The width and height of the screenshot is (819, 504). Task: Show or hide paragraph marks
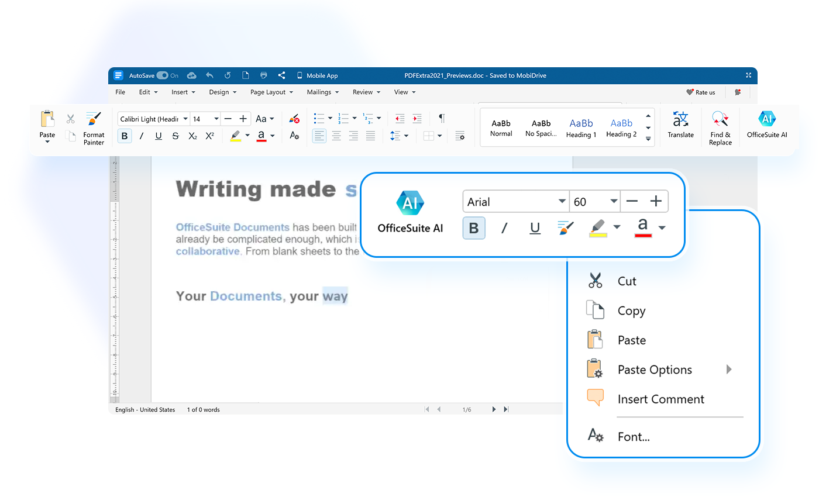[442, 119]
